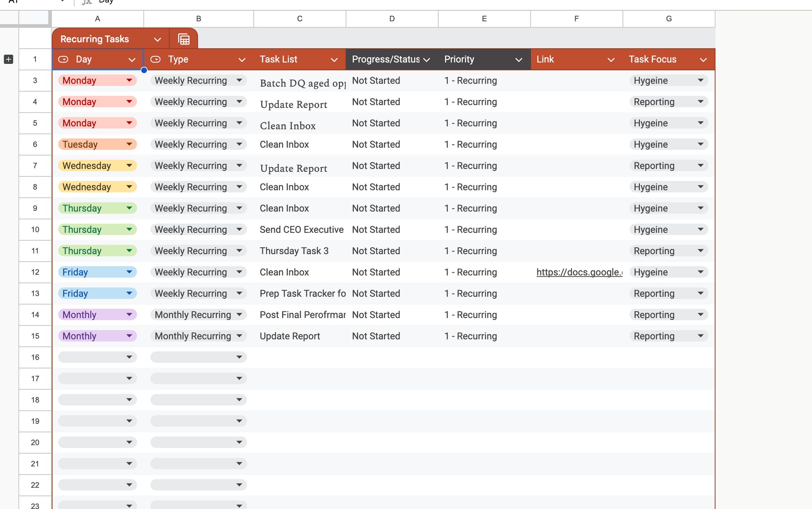Click dropdown type icon in Type header
Screen dimensions: 812x509
(x=156, y=59)
